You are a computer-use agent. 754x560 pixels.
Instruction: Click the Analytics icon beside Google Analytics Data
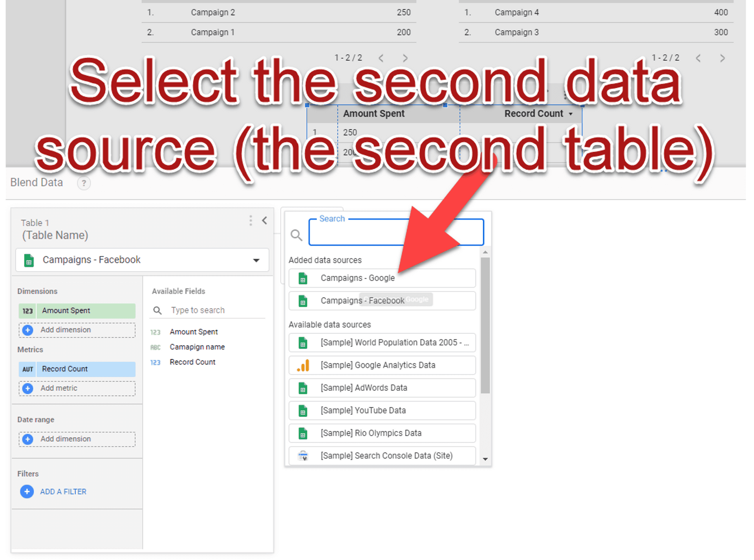pos(303,366)
